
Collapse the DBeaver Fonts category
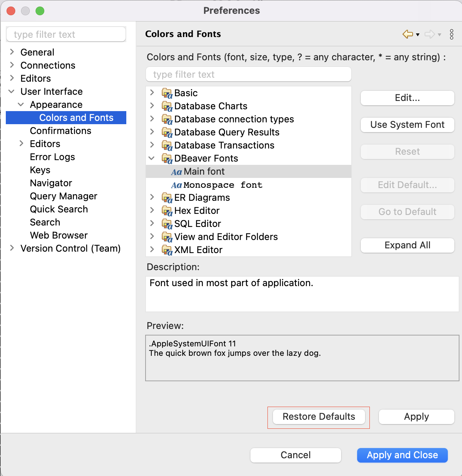click(152, 158)
